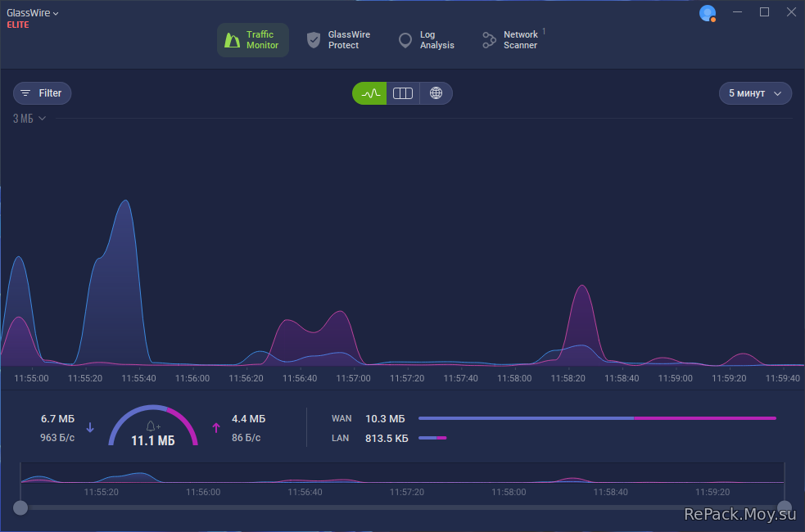The width and height of the screenshot is (805, 532).
Task: Click the 4.4 МБ upload total
Action: [x=248, y=418]
